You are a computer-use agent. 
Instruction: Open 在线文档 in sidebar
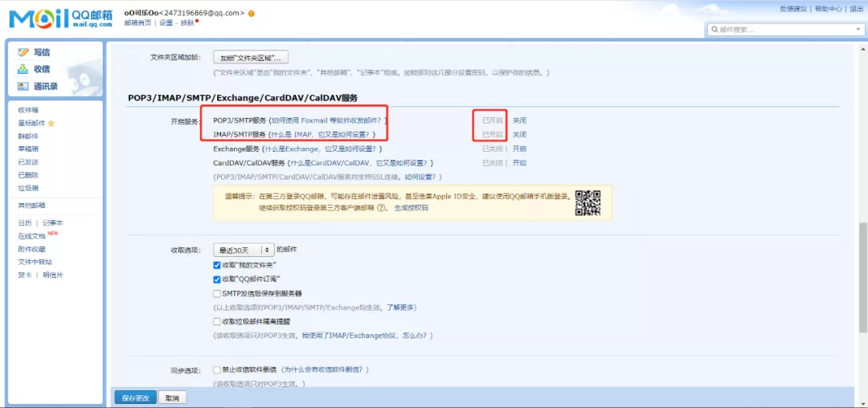(31, 236)
